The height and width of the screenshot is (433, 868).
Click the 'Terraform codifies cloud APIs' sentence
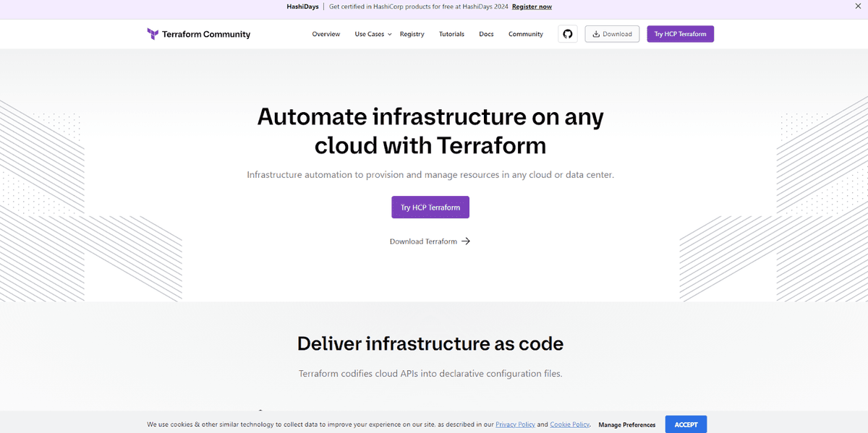click(430, 374)
